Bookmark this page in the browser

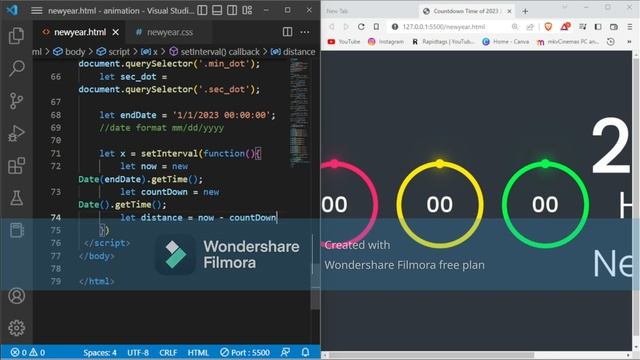pyautogui.click(x=376, y=27)
